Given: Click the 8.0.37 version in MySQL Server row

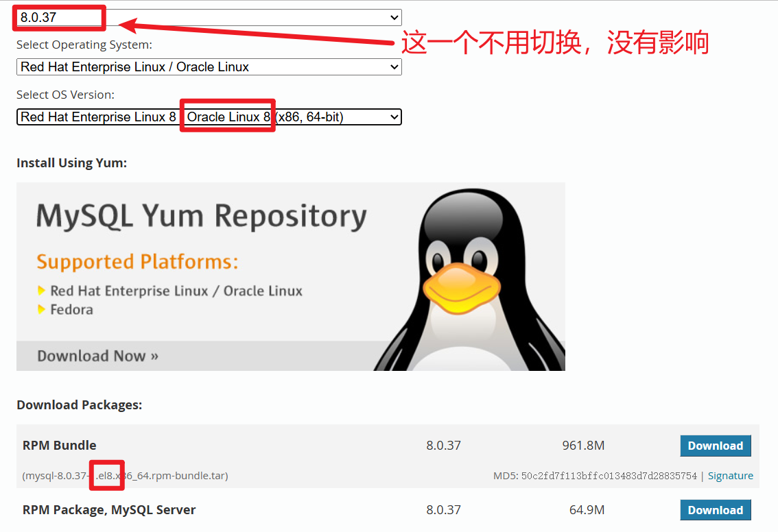Looking at the screenshot, I should (x=444, y=509).
